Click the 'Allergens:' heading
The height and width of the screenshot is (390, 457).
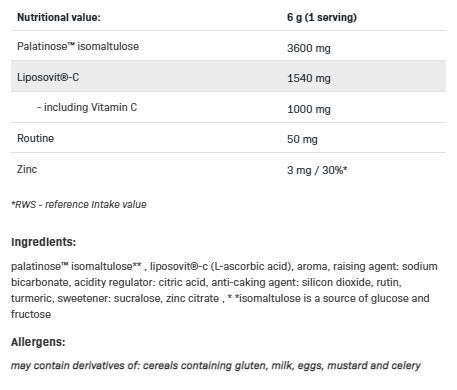[38, 342]
